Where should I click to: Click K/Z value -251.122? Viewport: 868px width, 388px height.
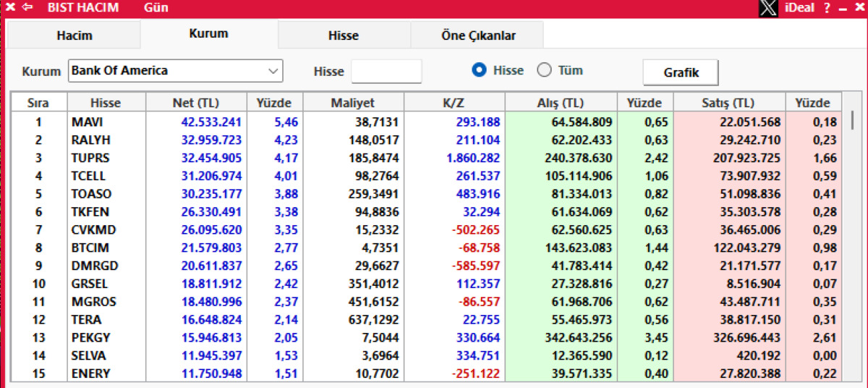475,374
